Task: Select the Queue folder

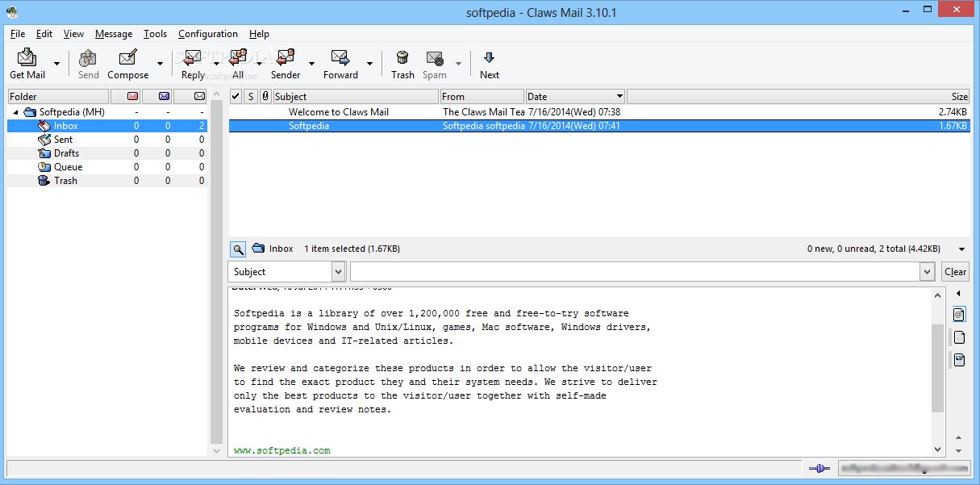Action: pyautogui.click(x=107, y=167)
